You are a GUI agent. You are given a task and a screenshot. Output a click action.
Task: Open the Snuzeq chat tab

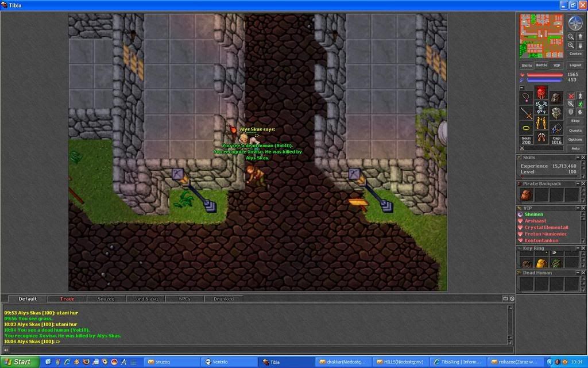pyautogui.click(x=106, y=299)
